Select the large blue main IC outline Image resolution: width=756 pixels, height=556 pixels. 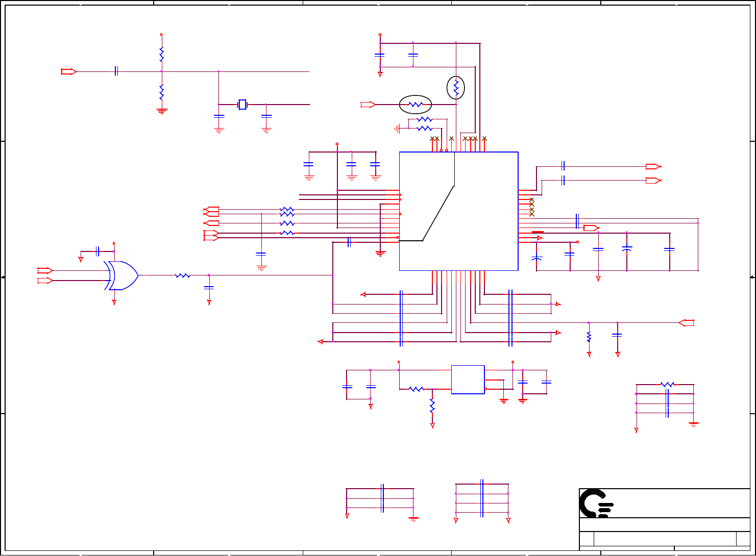click(x=458, y=211)
